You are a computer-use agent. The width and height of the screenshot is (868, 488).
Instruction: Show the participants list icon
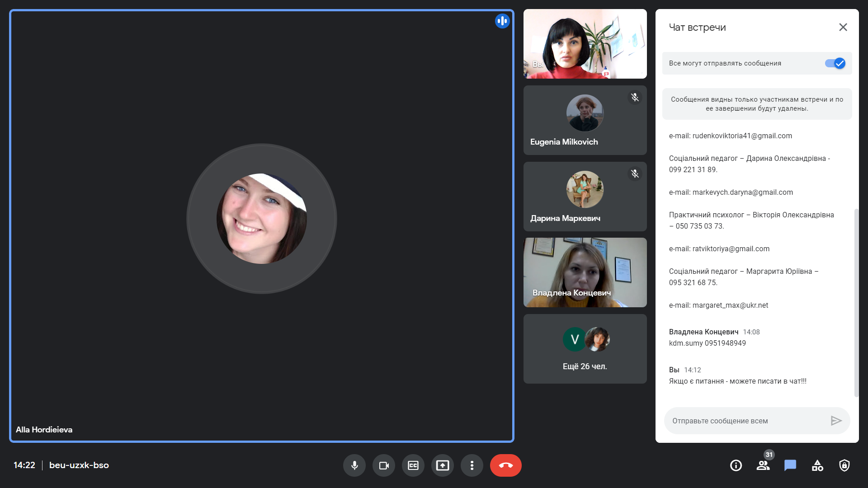pyautogui.click(x=763, y=465)
